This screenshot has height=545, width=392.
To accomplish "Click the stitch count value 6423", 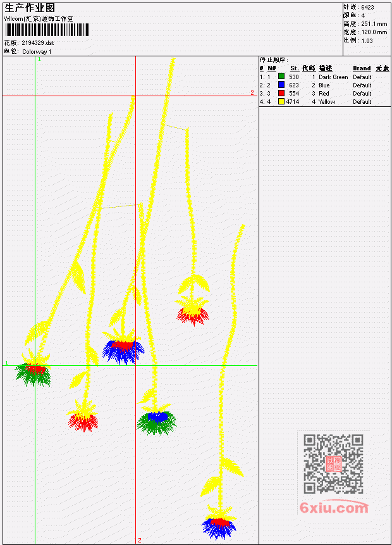I will coord(367,7).
